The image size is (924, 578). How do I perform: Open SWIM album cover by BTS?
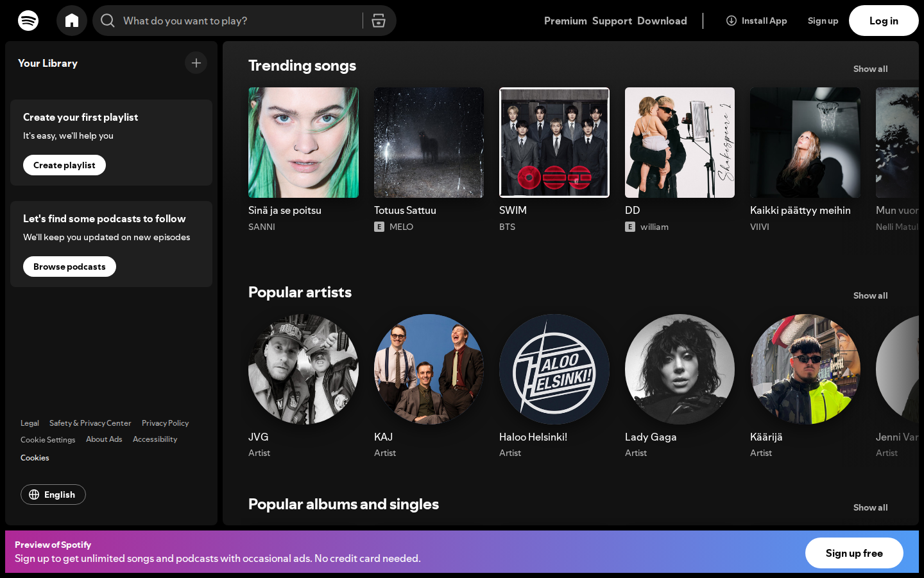click(x=554, y=143)
